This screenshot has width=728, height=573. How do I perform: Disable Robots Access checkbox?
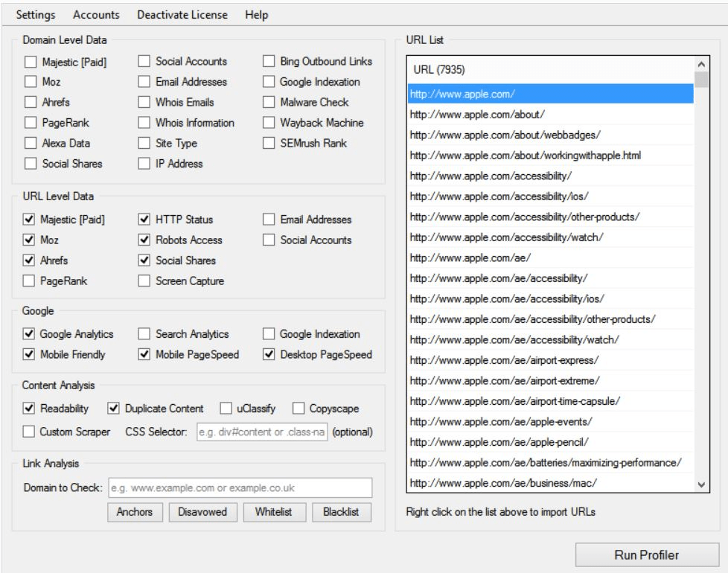click(x=144, y=240)
